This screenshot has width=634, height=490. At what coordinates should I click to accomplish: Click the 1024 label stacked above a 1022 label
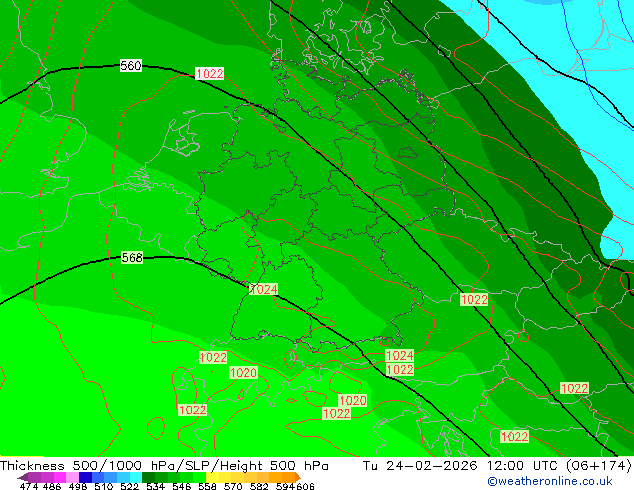[399, 356]
